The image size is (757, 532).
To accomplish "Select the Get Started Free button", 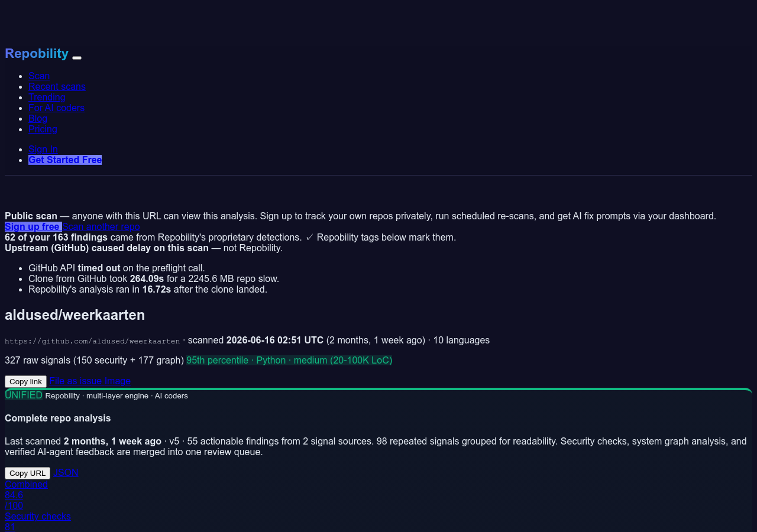I will pyautogui.click(x=65, y=160).
